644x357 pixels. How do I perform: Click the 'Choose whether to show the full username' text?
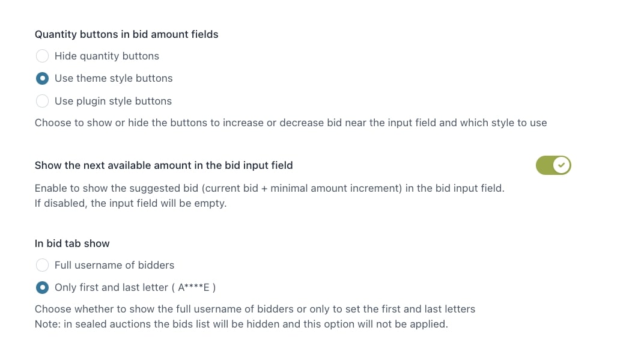tap(255, 309)
